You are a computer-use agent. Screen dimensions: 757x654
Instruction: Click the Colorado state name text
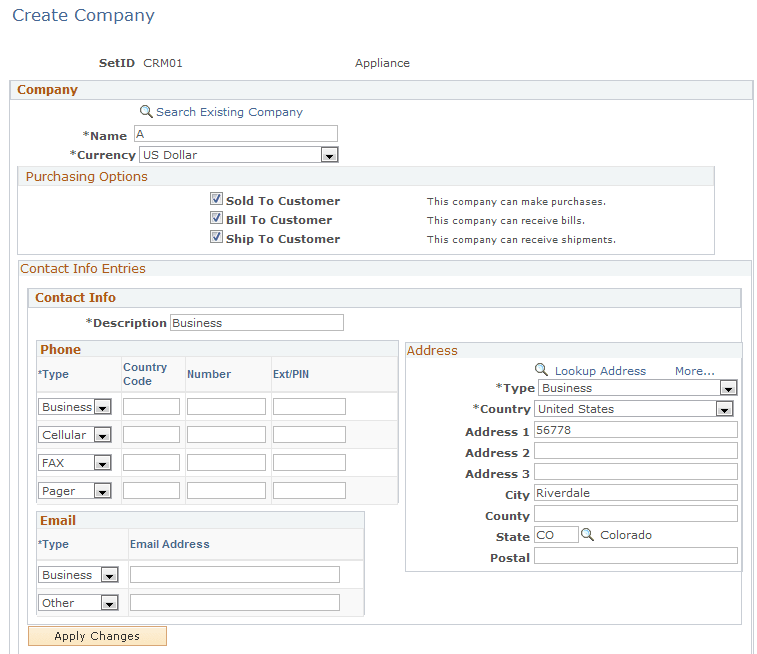[626, 535]
